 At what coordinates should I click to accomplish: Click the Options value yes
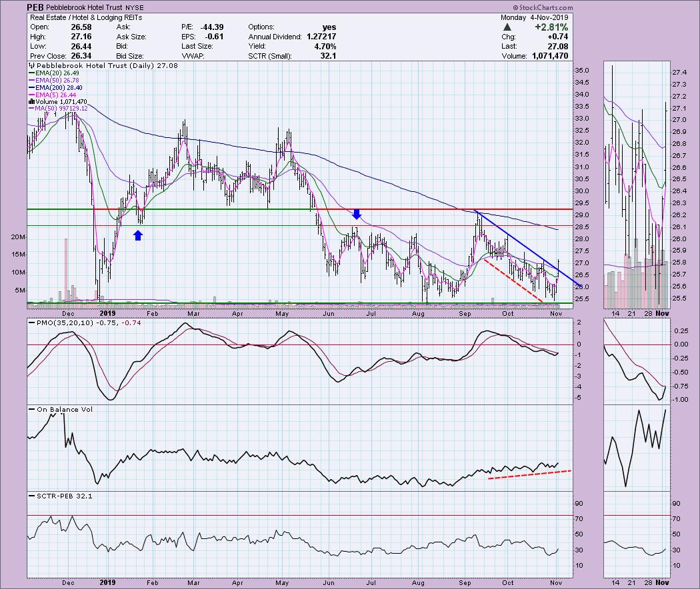click(329, 27)
